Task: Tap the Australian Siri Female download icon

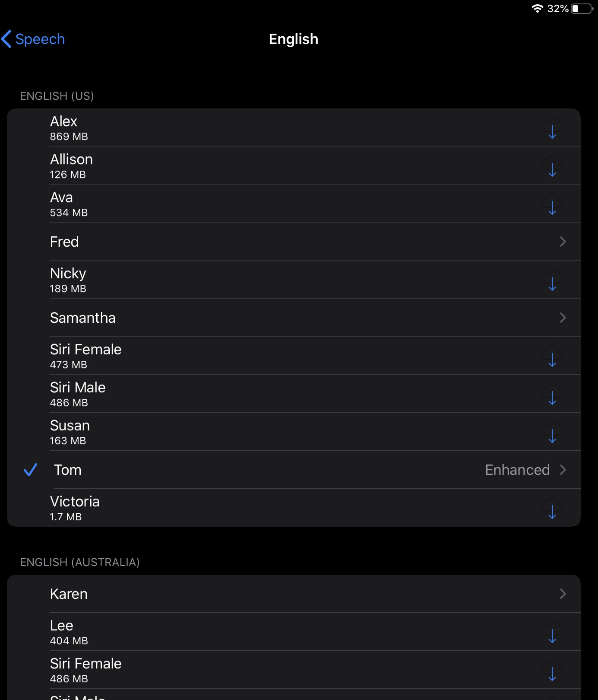Action: click(x=552, y=671)
